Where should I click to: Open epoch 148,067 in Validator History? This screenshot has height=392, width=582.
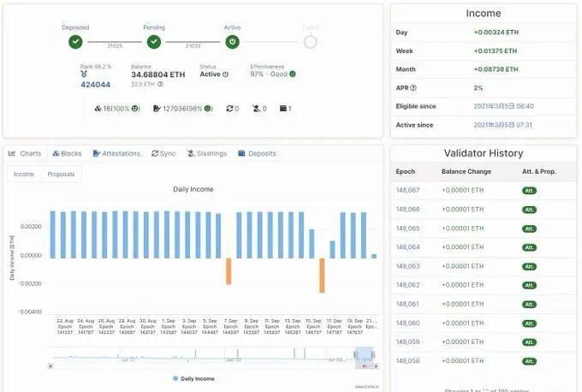click(x=407, y=190)
